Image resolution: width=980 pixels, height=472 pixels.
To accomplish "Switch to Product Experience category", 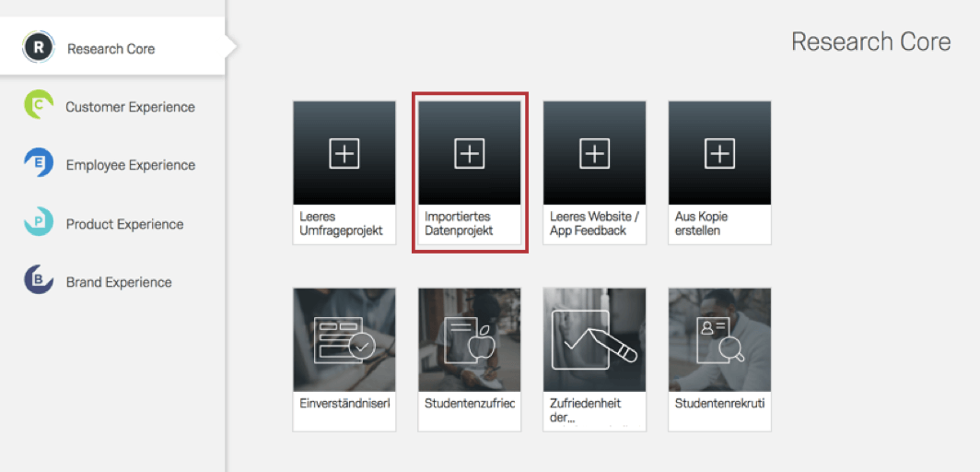I will coord(125,224).
